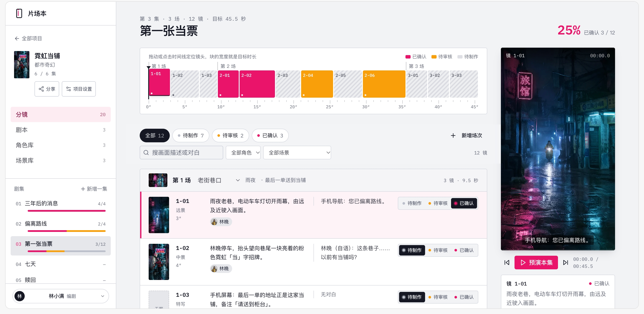
Task: Open scene 1 老街巷口 thumbnail
Action: pyautogui.click(x=158, y=180)
